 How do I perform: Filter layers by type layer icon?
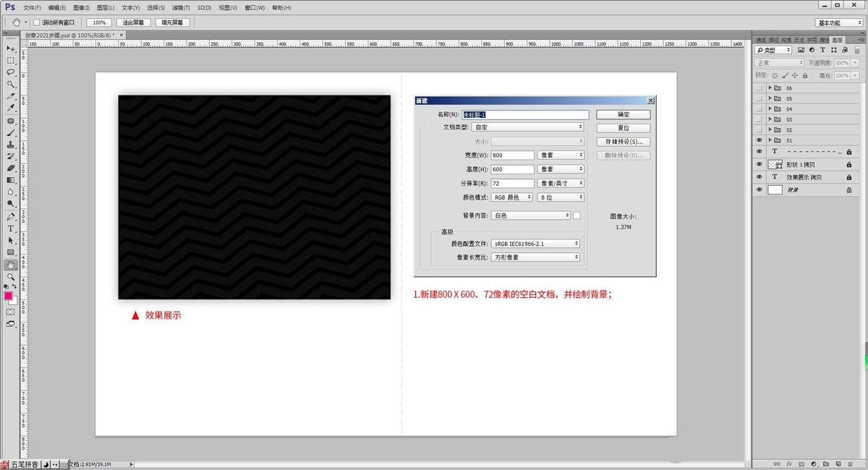pos(822,50)
